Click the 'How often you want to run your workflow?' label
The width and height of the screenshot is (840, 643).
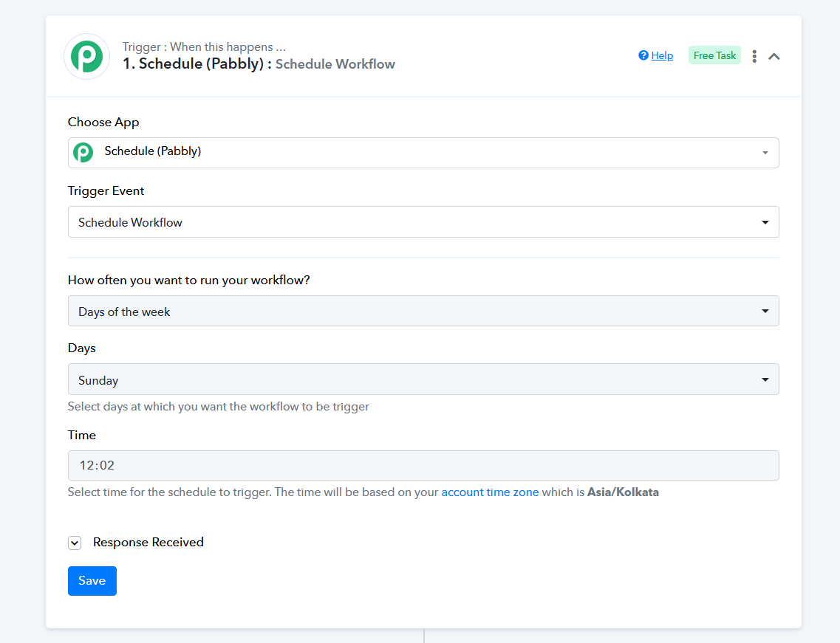(x=188, y=280)
